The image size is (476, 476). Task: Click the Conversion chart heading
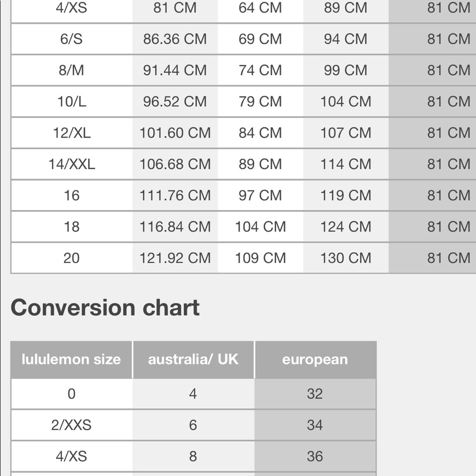105,307
